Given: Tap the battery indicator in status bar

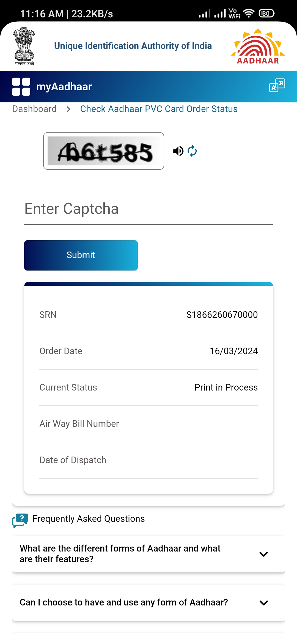Looking at the screenshot, I should coord(266,13).
